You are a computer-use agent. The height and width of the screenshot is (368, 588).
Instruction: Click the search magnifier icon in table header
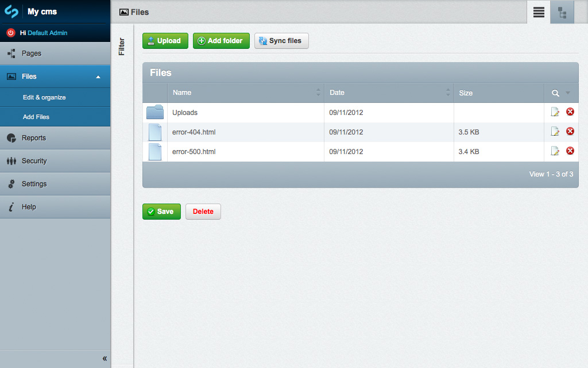[x=555, y=93]
